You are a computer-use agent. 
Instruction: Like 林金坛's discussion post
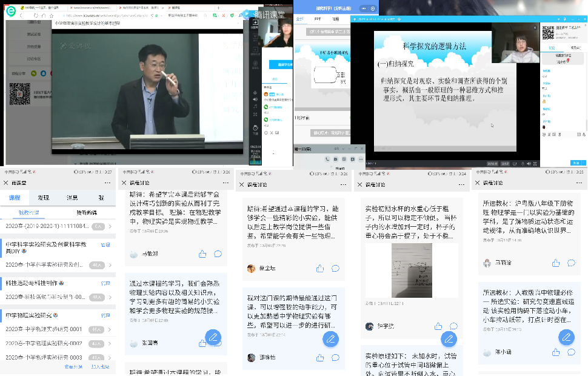pyautogui.click(x=320, y=268)
